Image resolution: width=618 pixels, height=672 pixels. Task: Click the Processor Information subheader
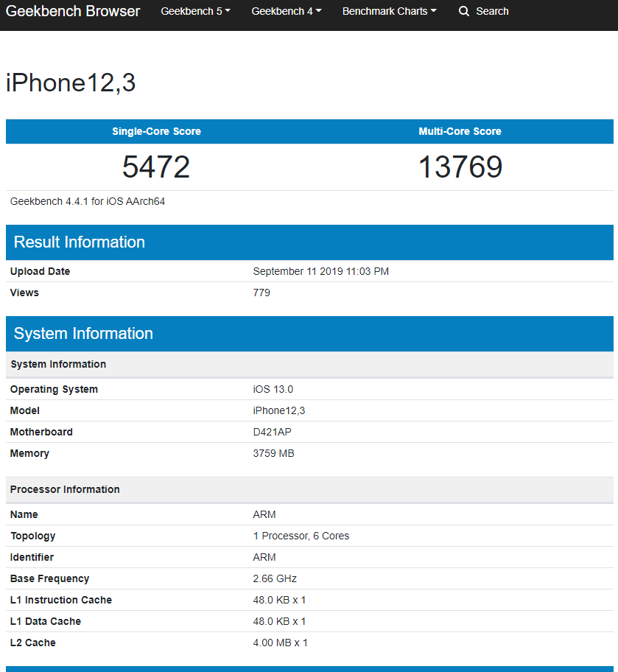pos(309,489)
